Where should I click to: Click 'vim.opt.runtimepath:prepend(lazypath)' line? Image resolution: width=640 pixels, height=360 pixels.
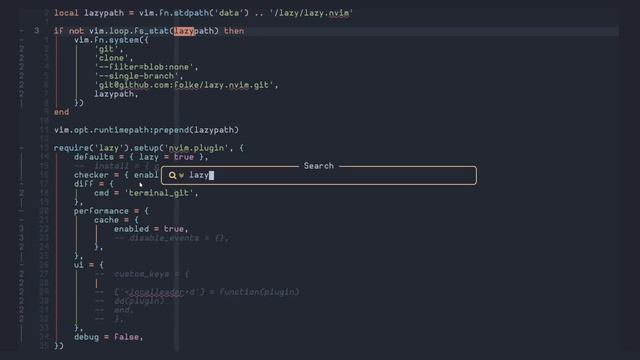click(x=146, y=130)
